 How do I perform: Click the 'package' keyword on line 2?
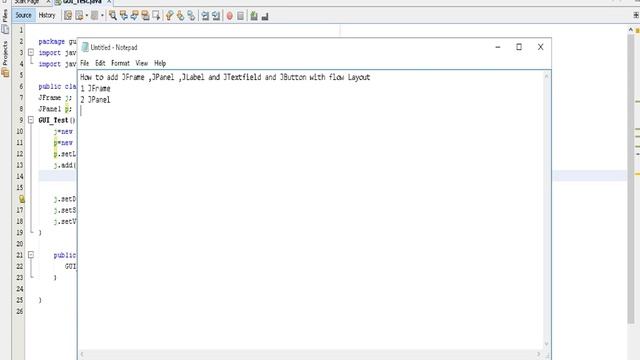click(x=51, y=42)
